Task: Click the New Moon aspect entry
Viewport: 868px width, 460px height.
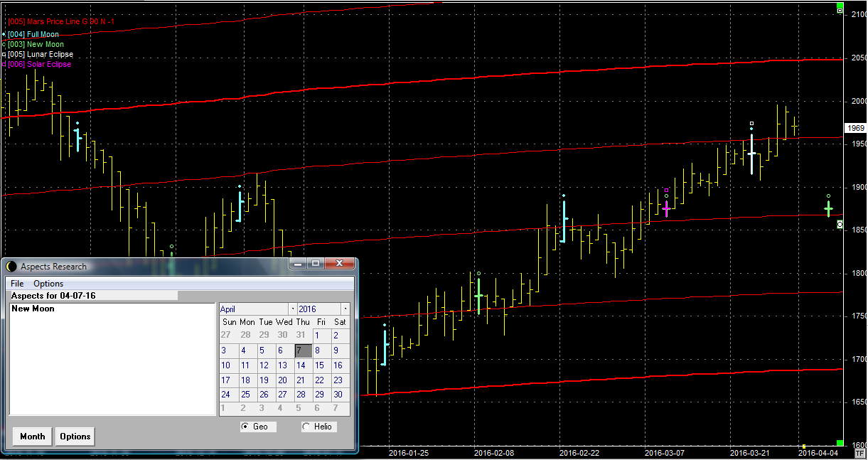Action: [33, 309]
